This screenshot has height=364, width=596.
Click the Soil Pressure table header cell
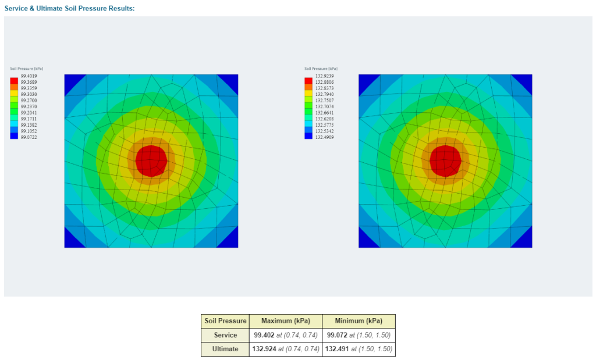(225, 320)
